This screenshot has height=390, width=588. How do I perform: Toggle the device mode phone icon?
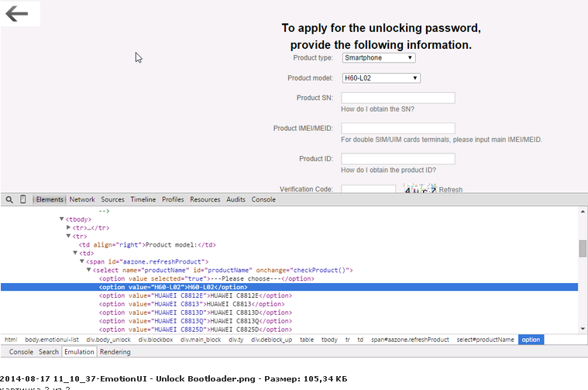pos(23,199)
